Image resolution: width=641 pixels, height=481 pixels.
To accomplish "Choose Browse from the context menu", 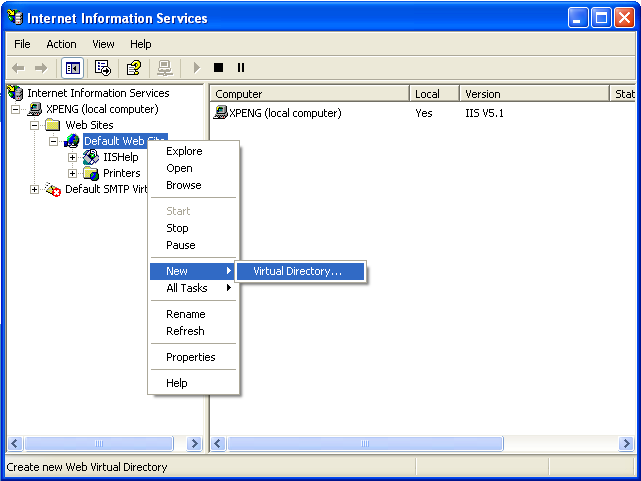I will (193, 186).
